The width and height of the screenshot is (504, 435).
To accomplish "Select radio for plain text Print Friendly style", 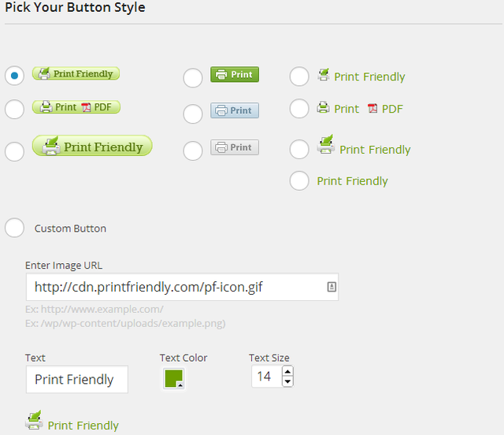I will tap(299, 180).
